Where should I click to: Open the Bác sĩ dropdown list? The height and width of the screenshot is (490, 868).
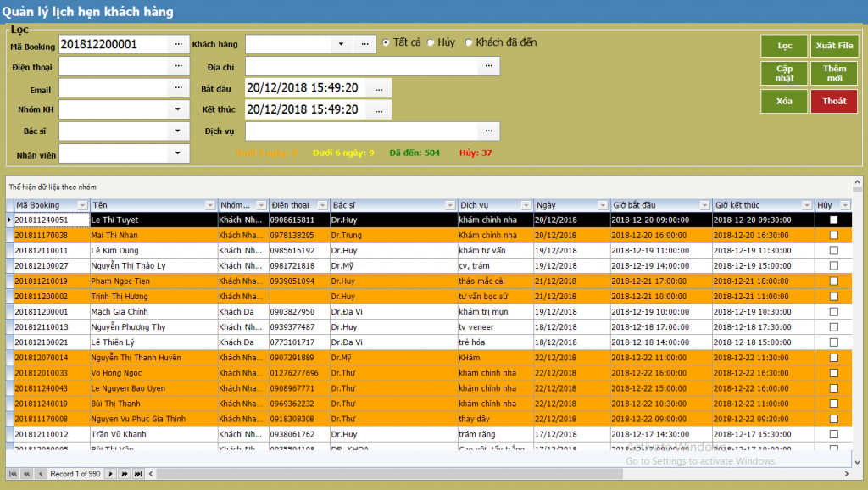pyautogui.click(x=178, y=131)
